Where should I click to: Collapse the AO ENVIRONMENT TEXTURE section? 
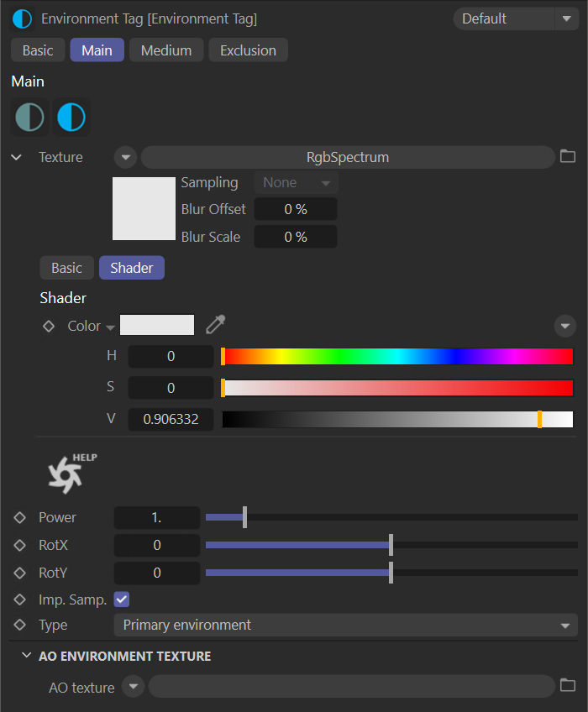coord(27,656)
